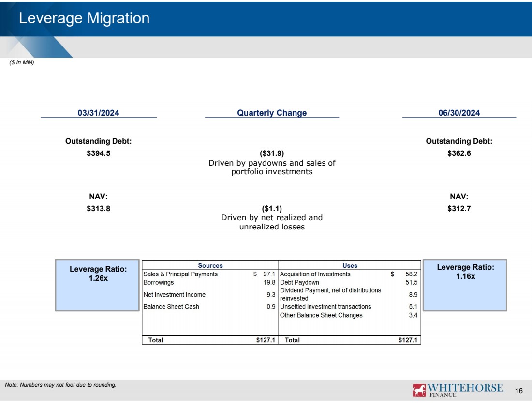Screen dimensions: 532x411
Task: Select the 19.8 borrowings amount
Action: click(x=269, y=282)
